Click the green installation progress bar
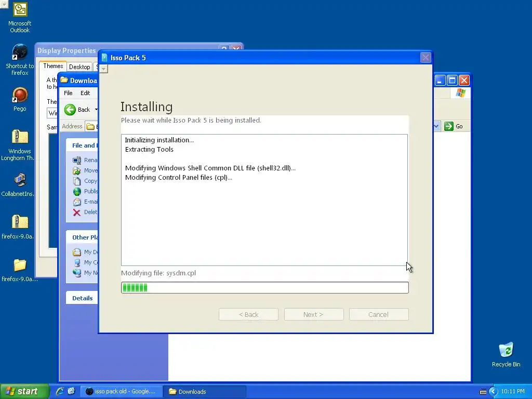This screenshot has height=399, width=532. (264, 287)
